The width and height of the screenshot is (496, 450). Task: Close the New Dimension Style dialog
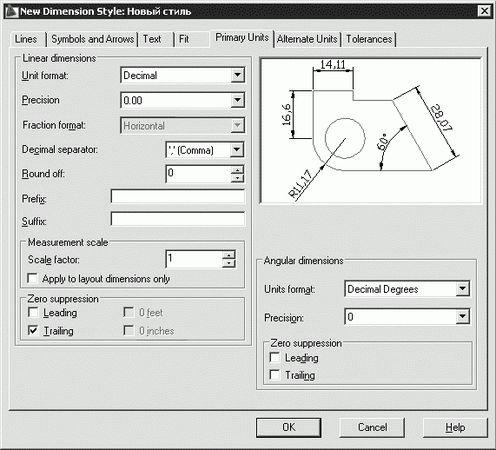tap(484, 11)
